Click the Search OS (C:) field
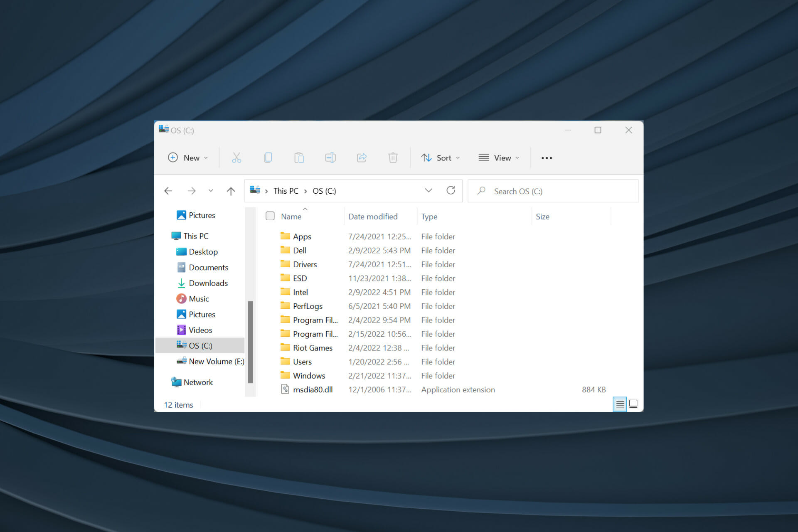This screenshot has width=798, height=532. (553, 191)
